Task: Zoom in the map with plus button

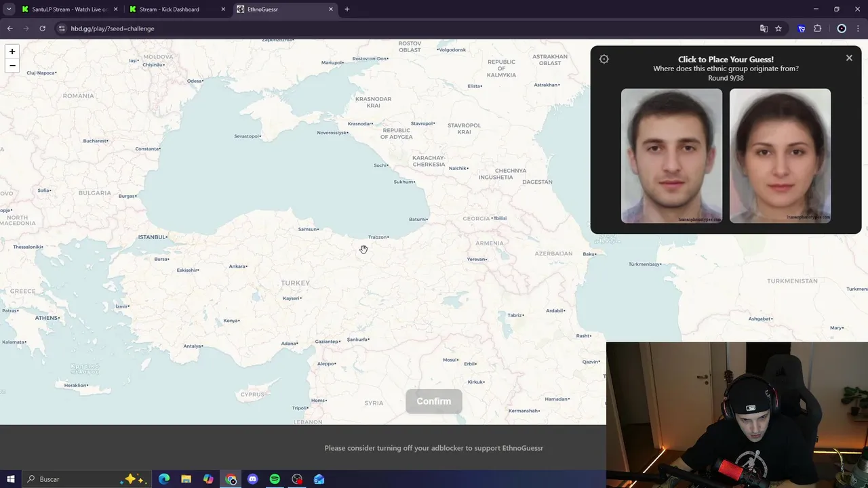Action: coord(12,52)
